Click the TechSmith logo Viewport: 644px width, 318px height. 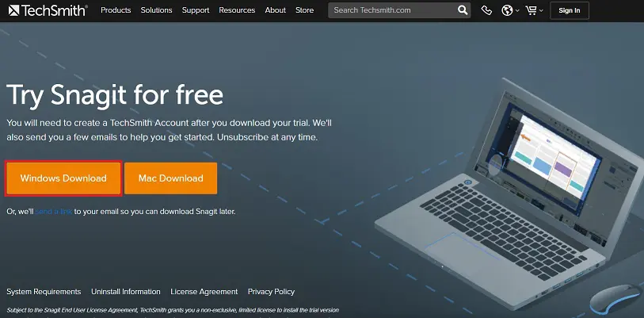pos(48,10)
